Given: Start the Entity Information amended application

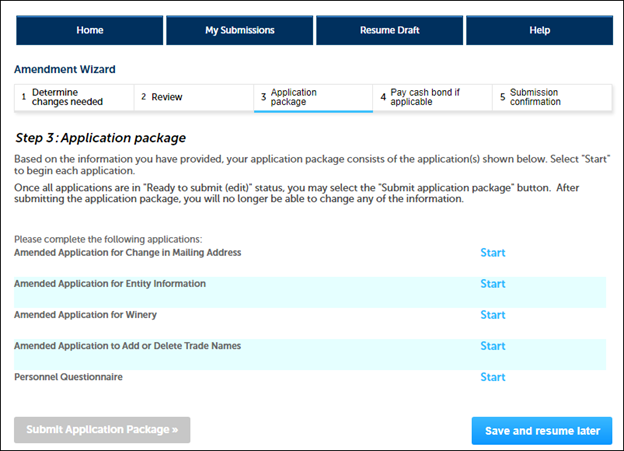Looking at the screenshot, I should (x=492, y=284).
